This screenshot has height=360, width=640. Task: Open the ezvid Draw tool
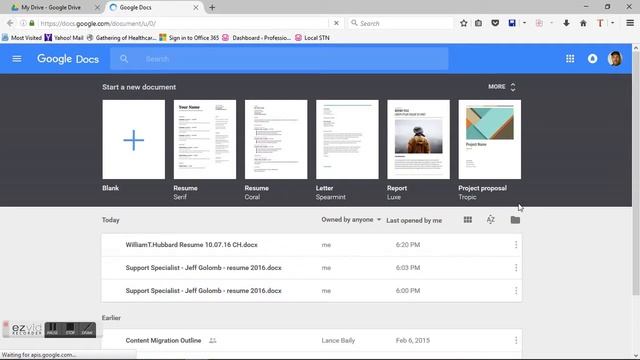click(x=87, y=329)
